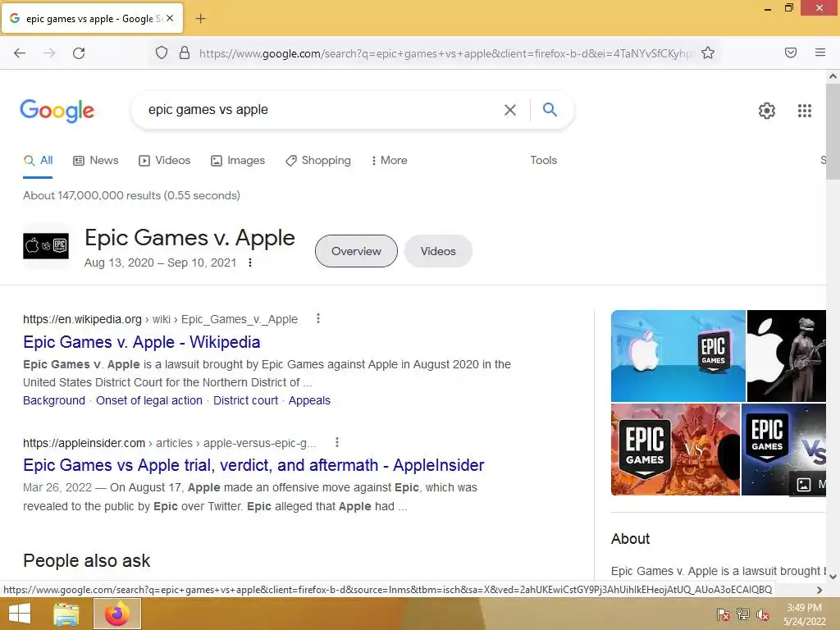840x630 pixels.
Task: Open the Appeals sitelink
Action: coord(309,400)
